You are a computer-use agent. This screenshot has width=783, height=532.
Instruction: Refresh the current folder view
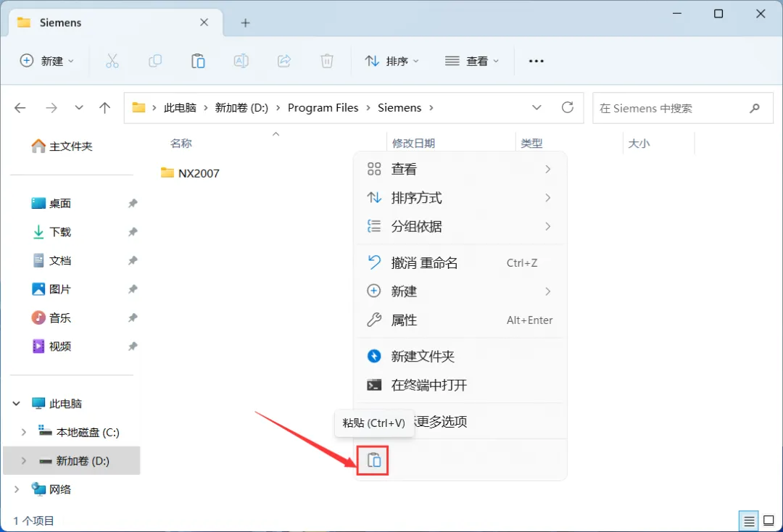(568, 107)
